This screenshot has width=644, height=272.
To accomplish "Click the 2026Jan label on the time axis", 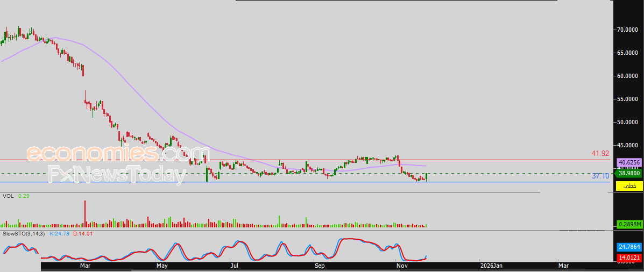I will coord(492,266).
